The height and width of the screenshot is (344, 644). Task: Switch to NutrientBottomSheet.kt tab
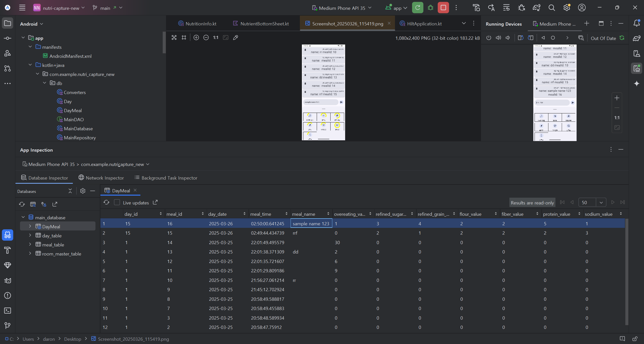point(261,24)
